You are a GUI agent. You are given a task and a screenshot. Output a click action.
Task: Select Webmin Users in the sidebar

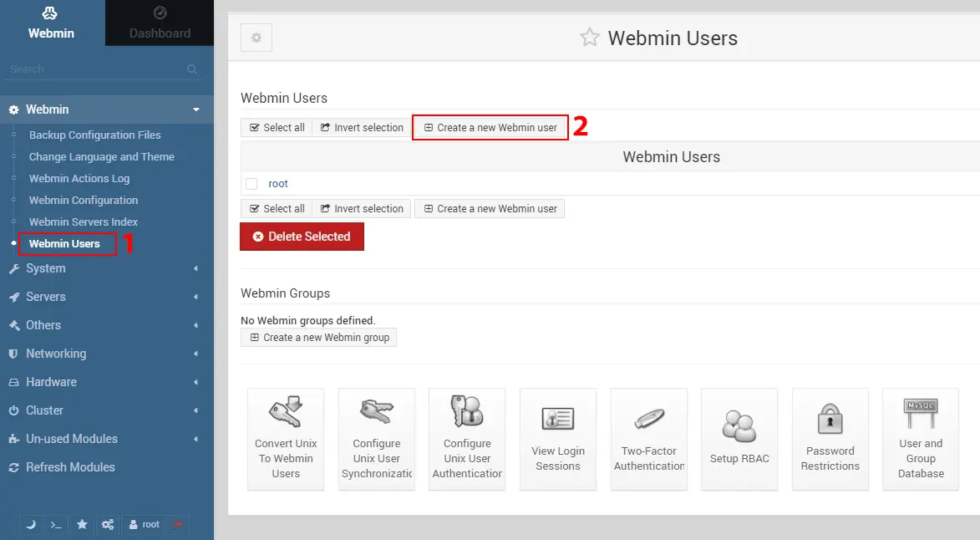[x=64, y=244]
